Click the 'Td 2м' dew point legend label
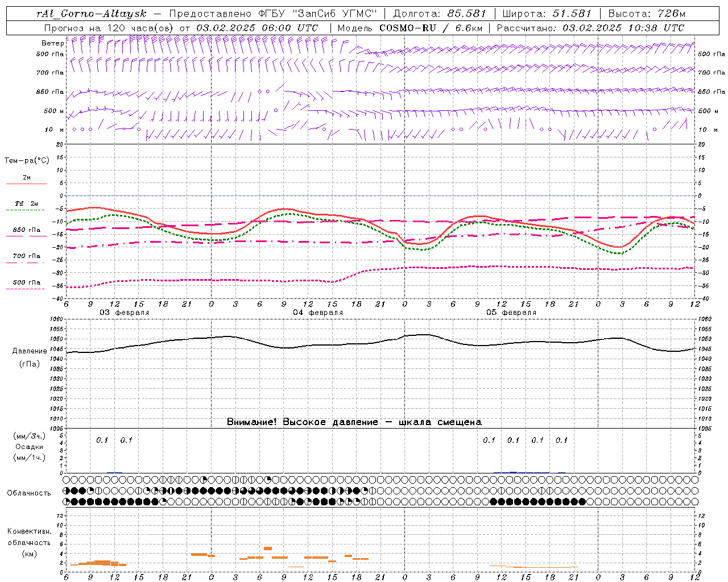This screenshot has height=582, width=728. pyautogui.click(x=26, y=203)
